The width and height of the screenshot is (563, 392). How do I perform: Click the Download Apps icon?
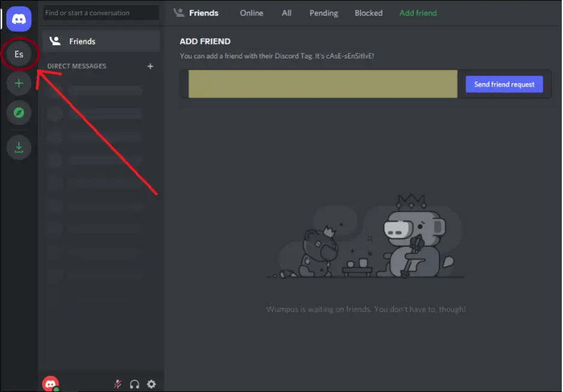tap(19, 147)
